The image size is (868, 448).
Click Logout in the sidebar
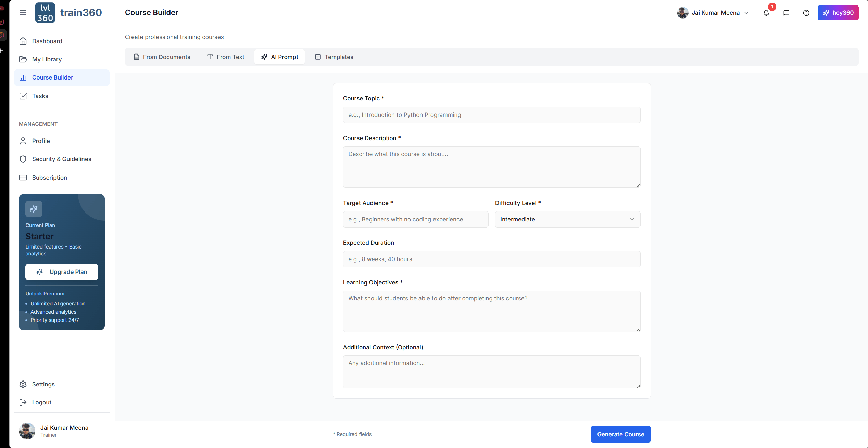(x=41, y=402)
